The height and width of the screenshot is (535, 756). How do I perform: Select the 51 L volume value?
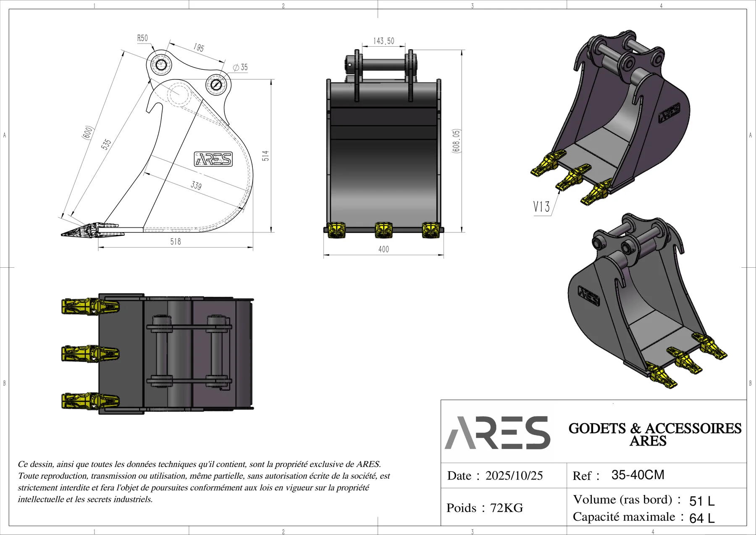coord(702,501)
